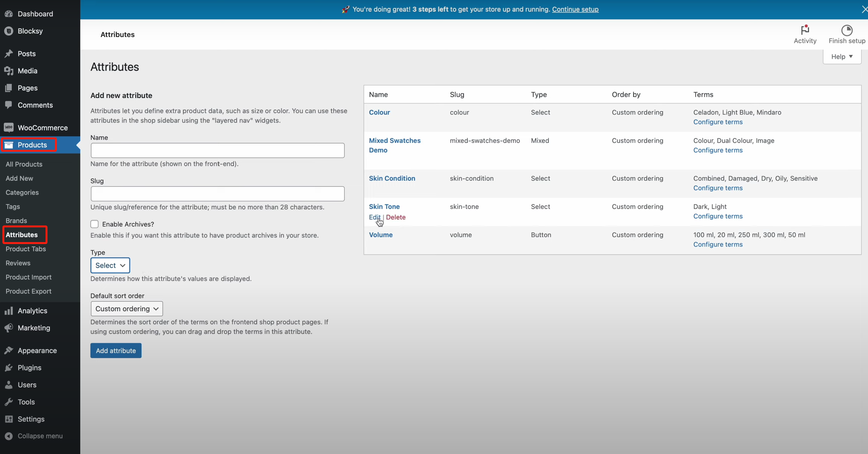This screenshot has height=454, width=868.
Task: Click inside the attribute Name field
Action: click(217, 150)
